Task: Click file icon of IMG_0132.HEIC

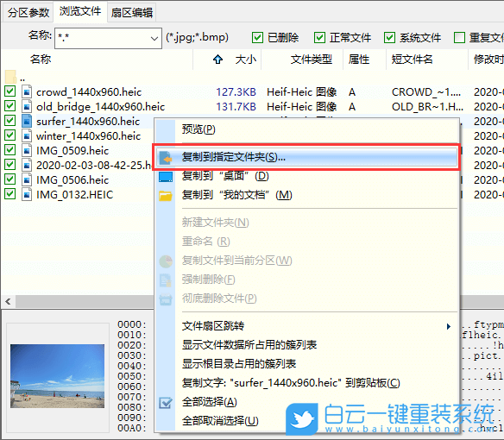Action: click(27, 194)
